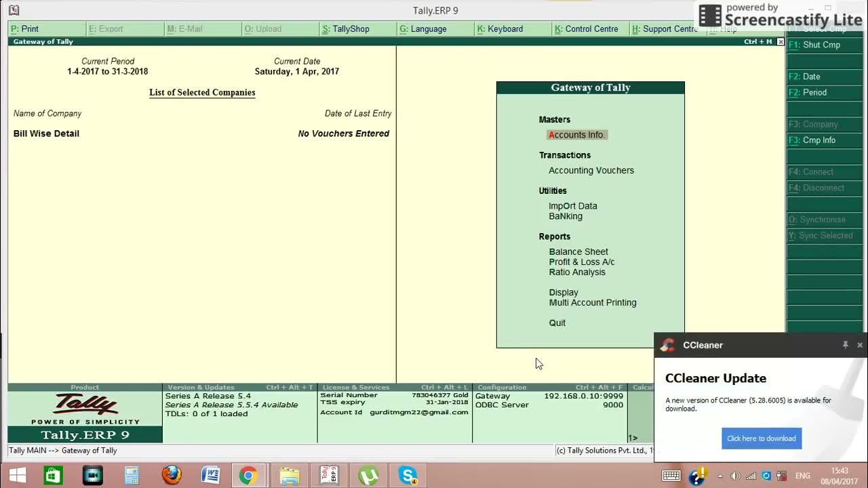This screenshot has height=488, width=868.
Task: Select Display in Gateway menu
Action: point(564,293)
